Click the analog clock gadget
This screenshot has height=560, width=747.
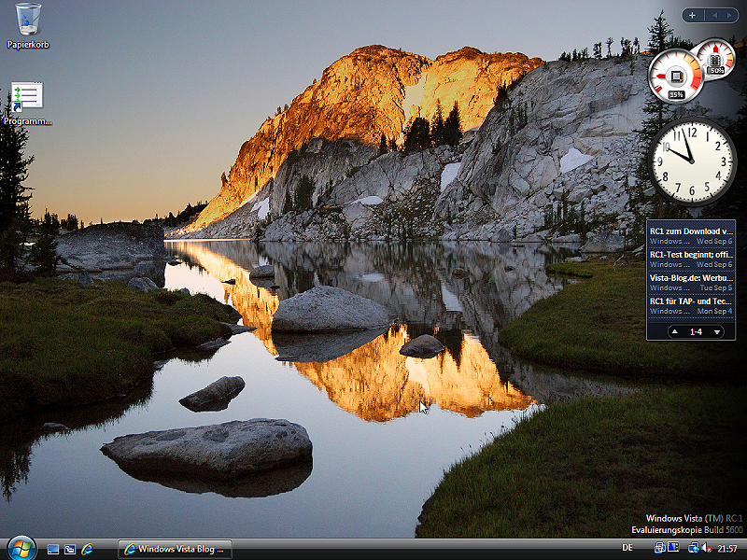(x=692, y=161)
